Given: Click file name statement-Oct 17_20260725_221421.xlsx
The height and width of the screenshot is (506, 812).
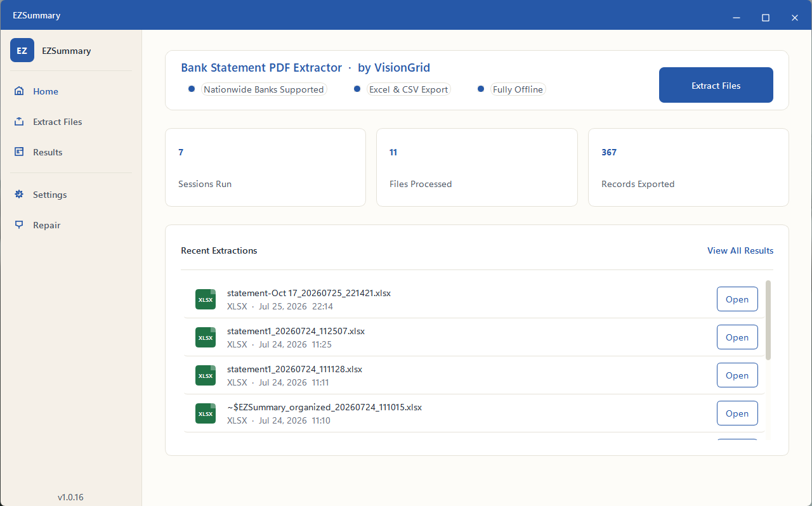Looking at the screenshot, I should (x=309, y=293).
